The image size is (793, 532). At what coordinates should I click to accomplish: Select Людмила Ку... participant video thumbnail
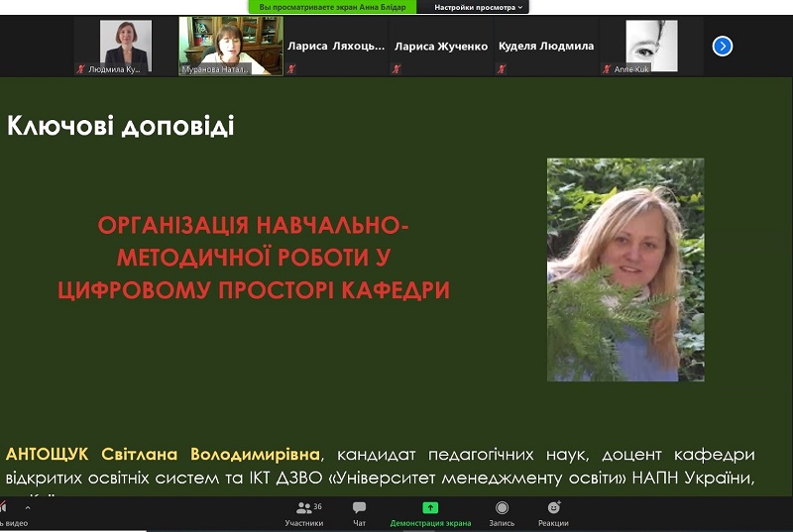(126, 46)
